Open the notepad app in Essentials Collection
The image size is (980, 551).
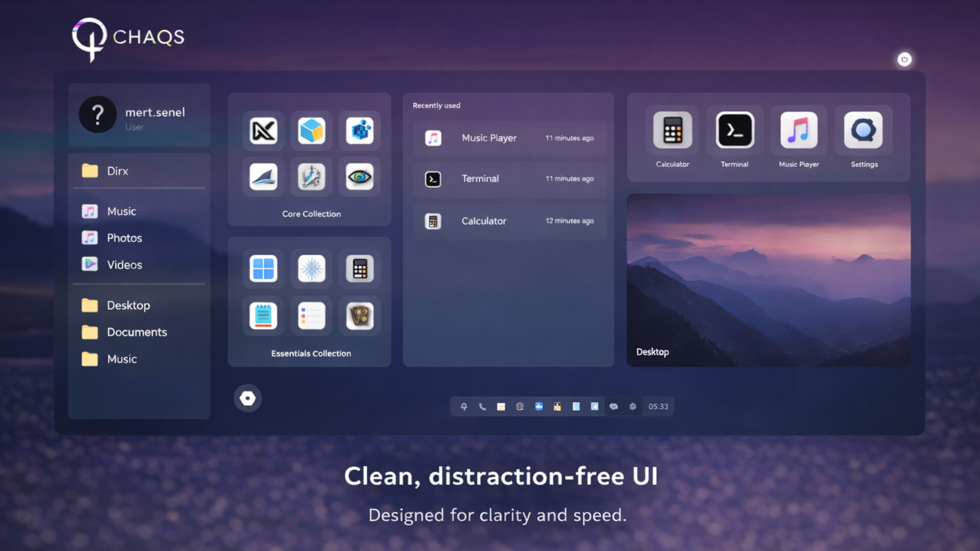(x=263, y=316)
